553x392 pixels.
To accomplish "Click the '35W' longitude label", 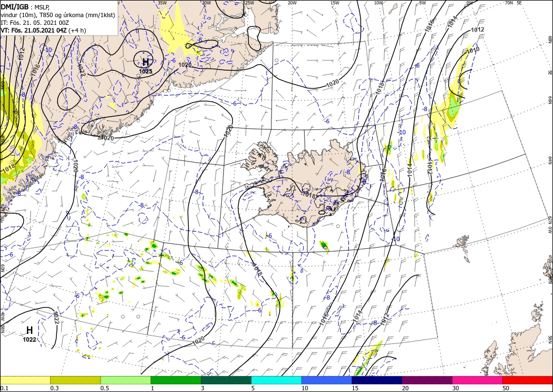I will (x=162, y=3).
